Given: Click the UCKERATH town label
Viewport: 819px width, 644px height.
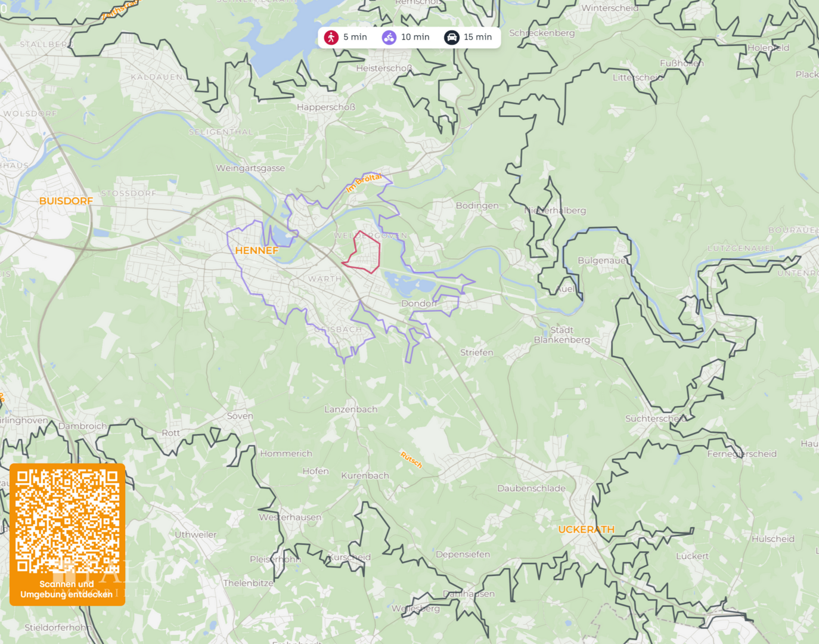Looking at the screenshot, I should tap(586, 530).
